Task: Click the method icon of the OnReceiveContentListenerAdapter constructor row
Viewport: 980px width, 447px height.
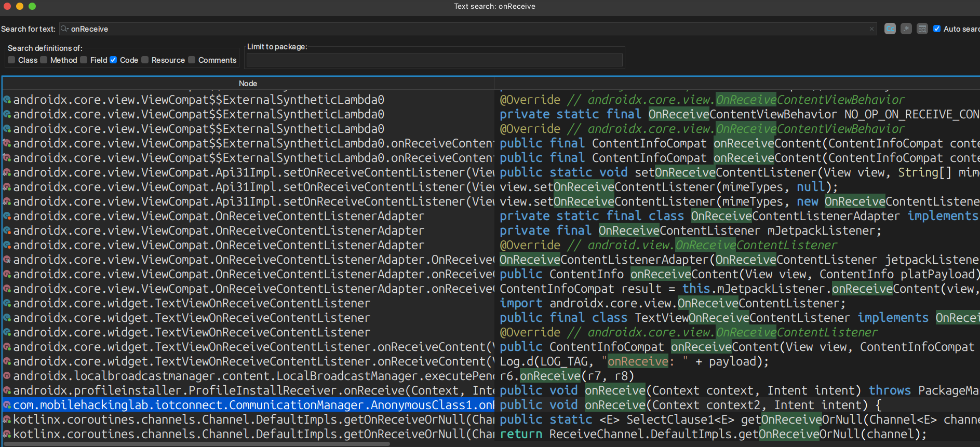Action: coord(7,260)
